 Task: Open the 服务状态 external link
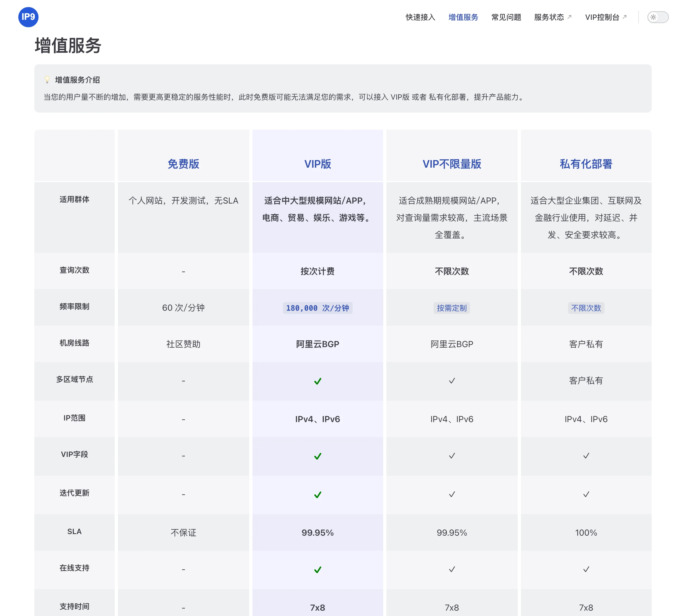553,17
